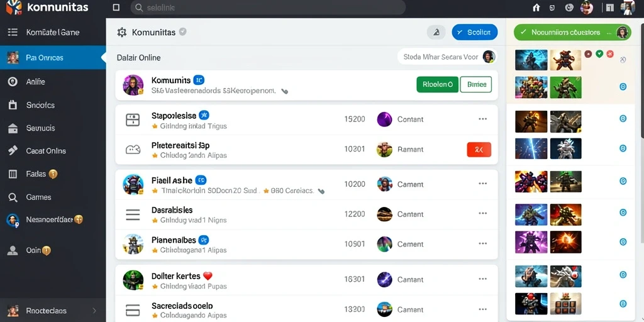644x322 pixels.
Task: Expand the Rnoctedaas chevron at sidebar bottom
Action: click(x=94, y=311)
